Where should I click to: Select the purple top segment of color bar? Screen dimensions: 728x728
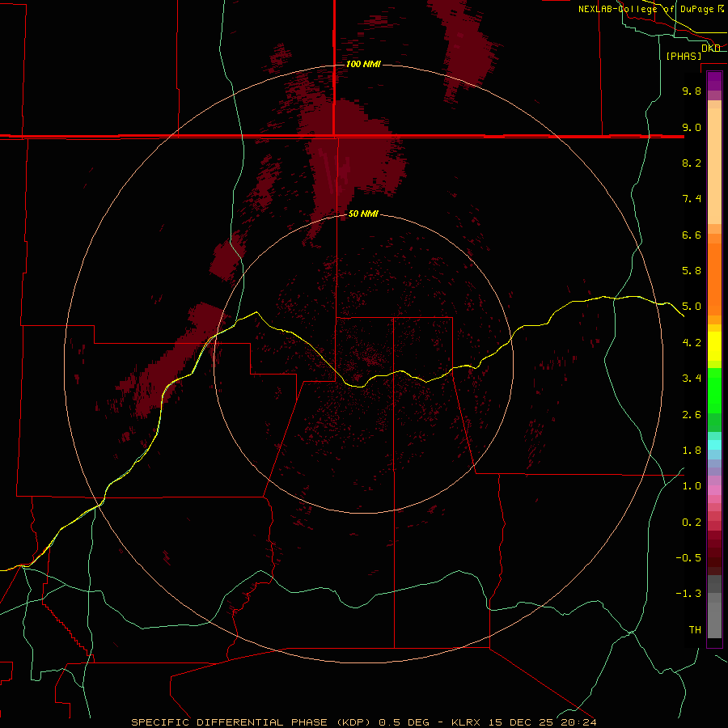(x=714, y=81)
